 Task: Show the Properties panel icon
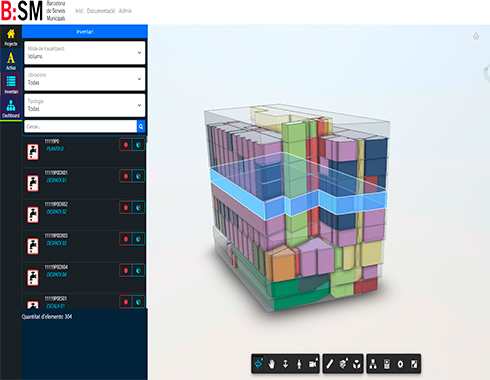pyautogui.click(x=387, y=364)
